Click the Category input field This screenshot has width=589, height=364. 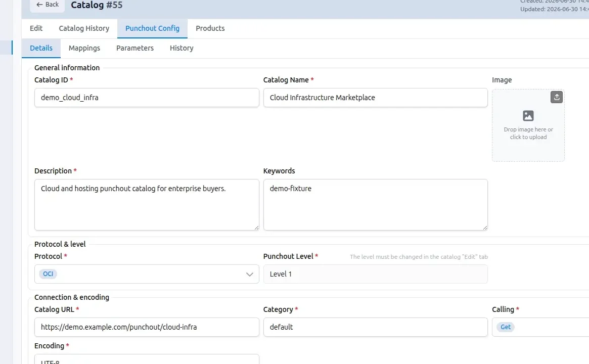tap(376, 327)
